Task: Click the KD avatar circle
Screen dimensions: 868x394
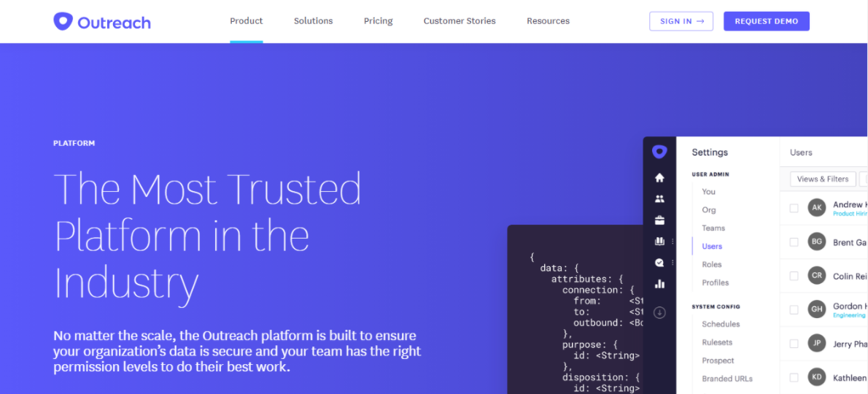Action: pyautogui.click(x=816, y=377)
